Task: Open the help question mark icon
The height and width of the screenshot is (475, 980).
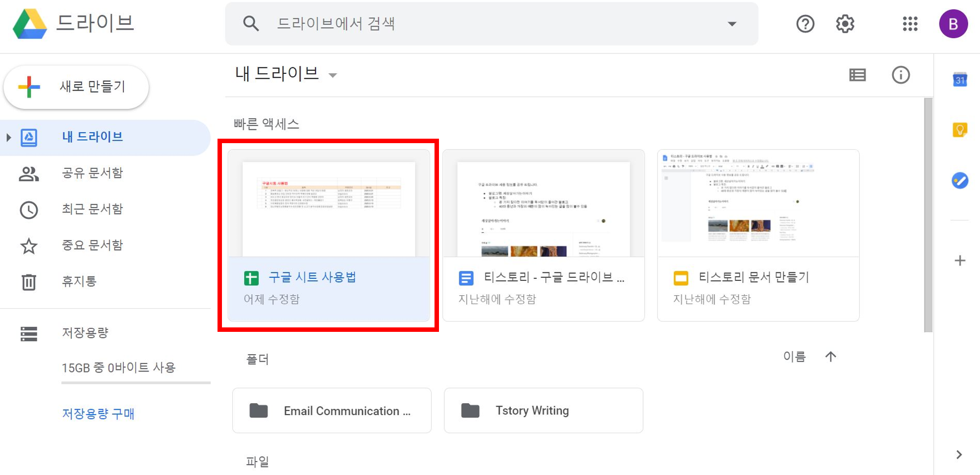Action: [805, 24]
